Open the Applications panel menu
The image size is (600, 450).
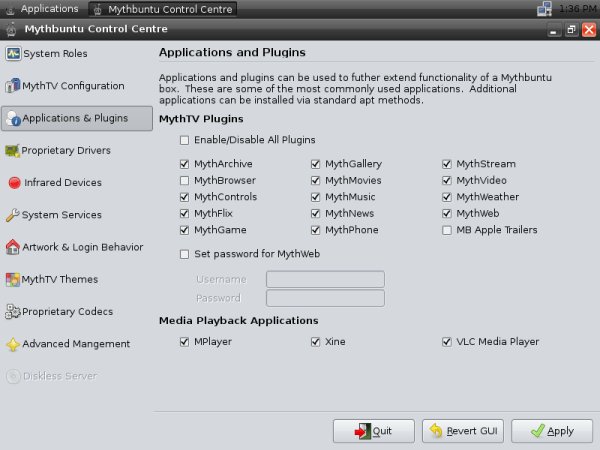coord(42,9)
